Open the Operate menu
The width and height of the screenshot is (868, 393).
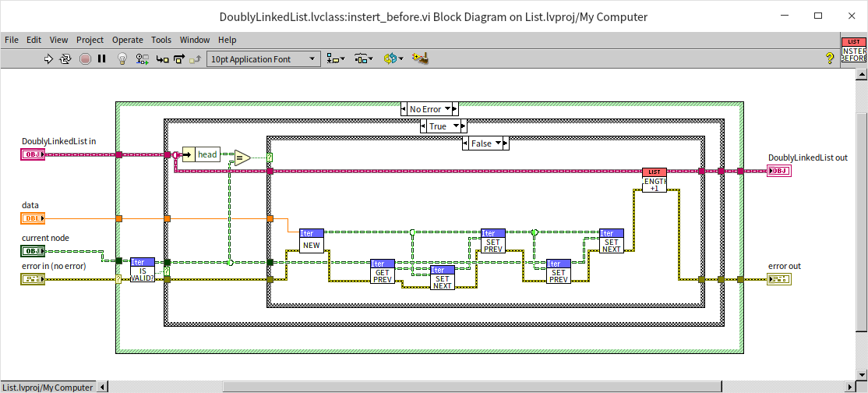pos(127,40)
